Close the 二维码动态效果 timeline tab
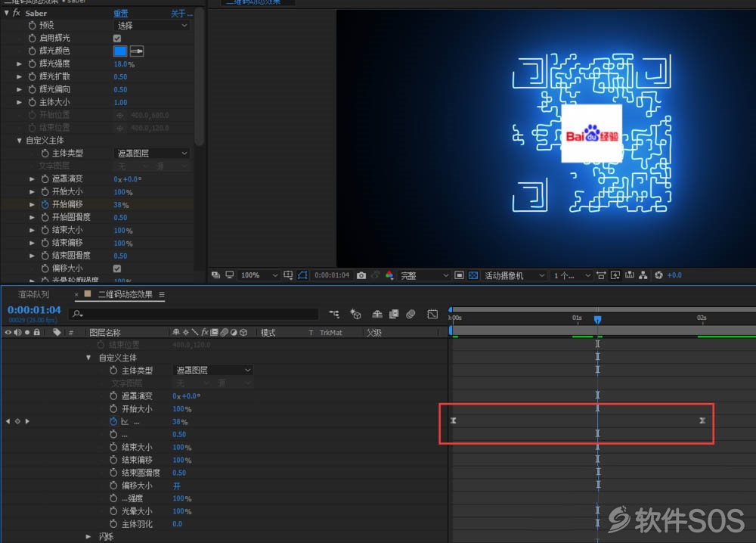The width and height of the screenshot is (756, 543). coord(76,294)
